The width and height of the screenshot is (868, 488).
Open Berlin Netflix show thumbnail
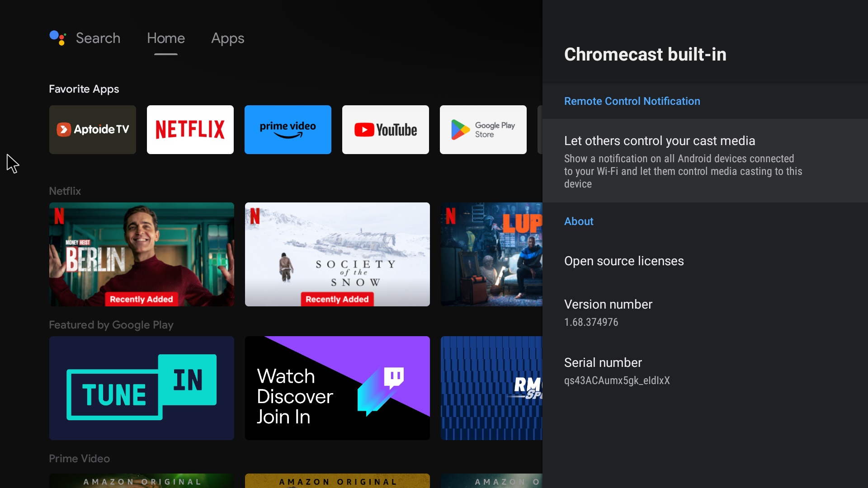[x=142, y=254]
